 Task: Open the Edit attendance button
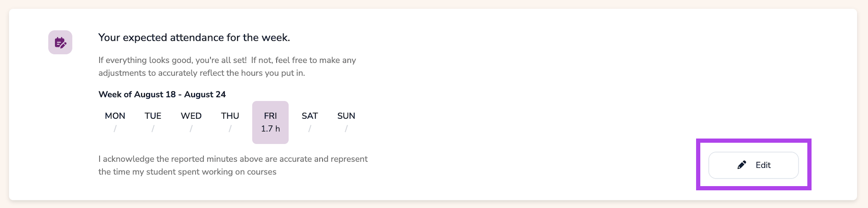pyautogui.click(x=753, y=165)
